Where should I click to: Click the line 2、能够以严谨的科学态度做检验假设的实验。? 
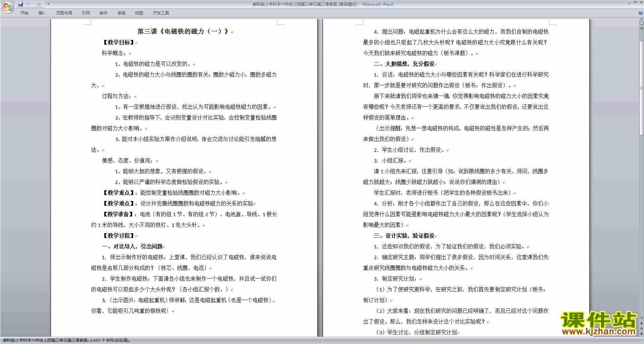click(x=170, y=182)
